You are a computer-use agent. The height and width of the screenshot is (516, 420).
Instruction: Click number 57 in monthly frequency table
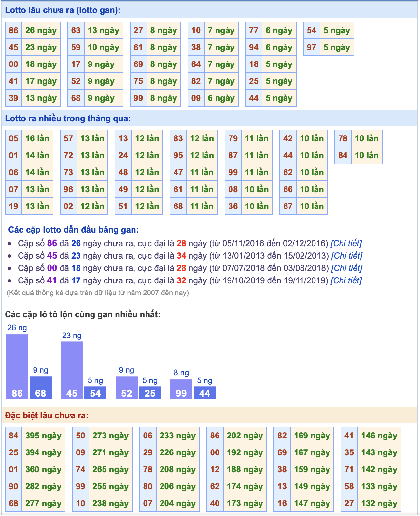[68, 138]
